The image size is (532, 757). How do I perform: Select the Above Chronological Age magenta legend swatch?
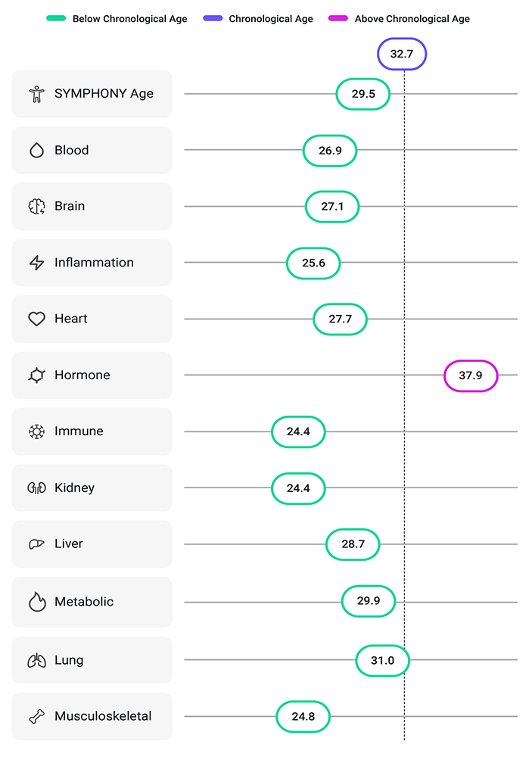(x=338, y=19)
